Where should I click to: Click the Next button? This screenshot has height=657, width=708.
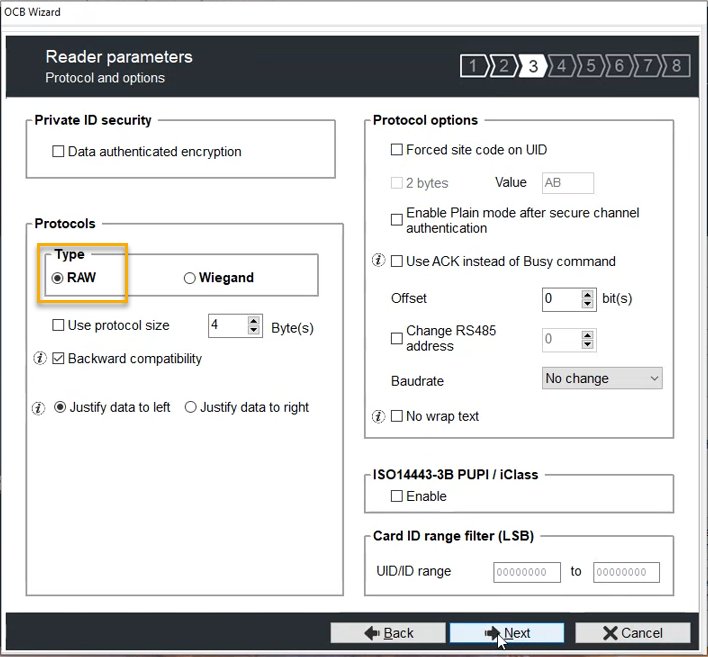[x=506, y=633]
